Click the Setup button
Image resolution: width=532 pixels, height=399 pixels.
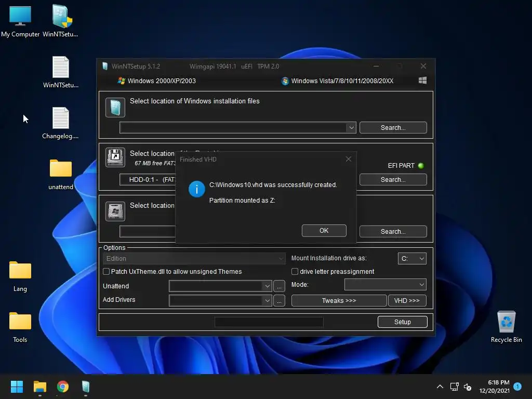coord(403,322)
